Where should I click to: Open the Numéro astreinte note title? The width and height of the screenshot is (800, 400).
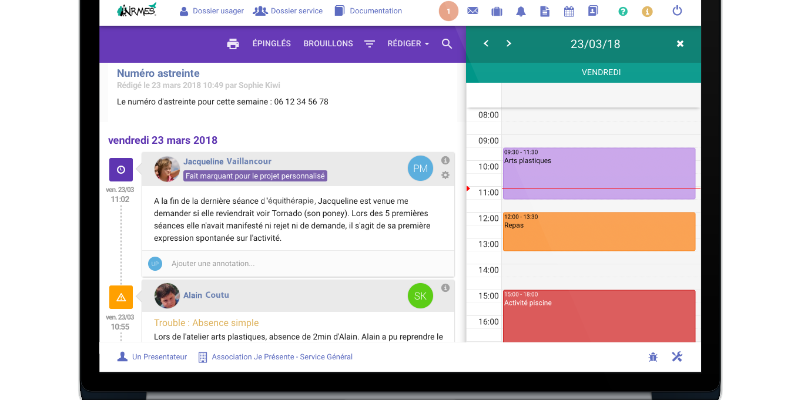tap(158, 73)
